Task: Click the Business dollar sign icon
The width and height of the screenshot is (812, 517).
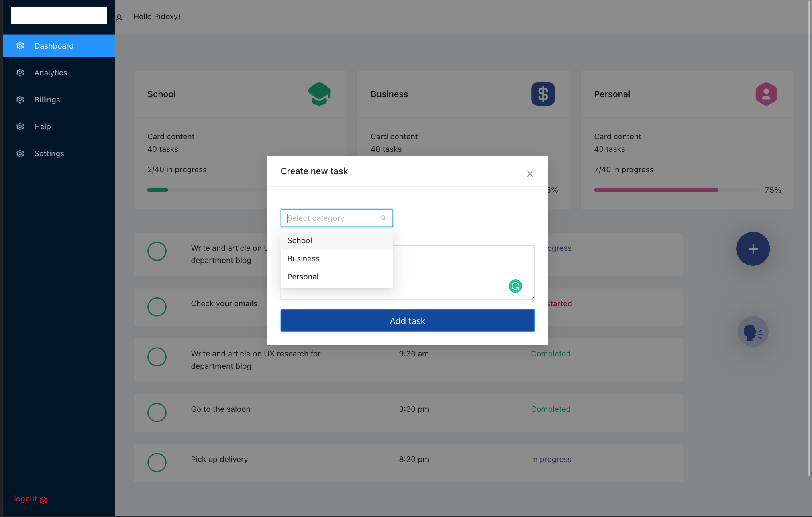Action: click(x=543, y=94)
